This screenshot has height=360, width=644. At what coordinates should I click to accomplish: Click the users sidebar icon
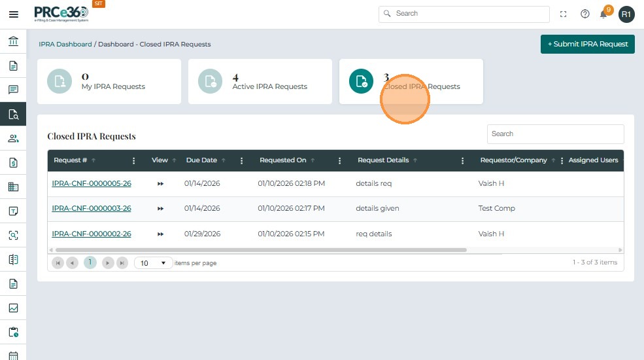[13, 138]
